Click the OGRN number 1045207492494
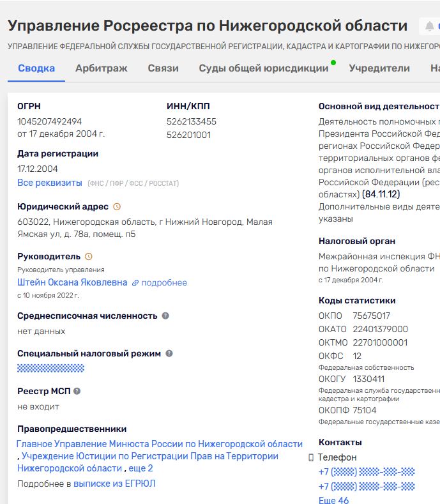440x504 pixels. tap(50, 121)
